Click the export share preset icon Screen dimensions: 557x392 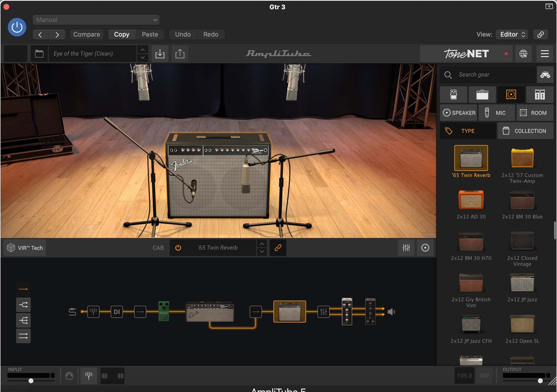(x=180, y=54)
